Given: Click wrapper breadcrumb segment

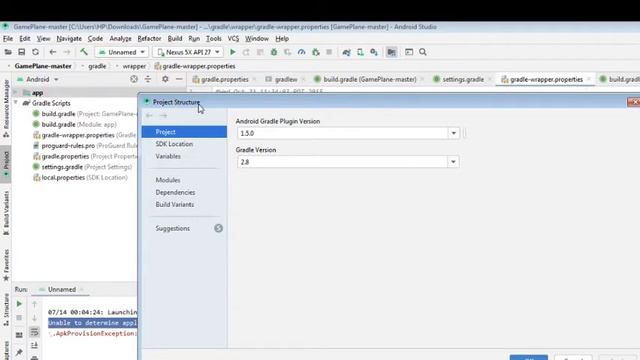Looking at the screenshot, I should coord(134,66).
